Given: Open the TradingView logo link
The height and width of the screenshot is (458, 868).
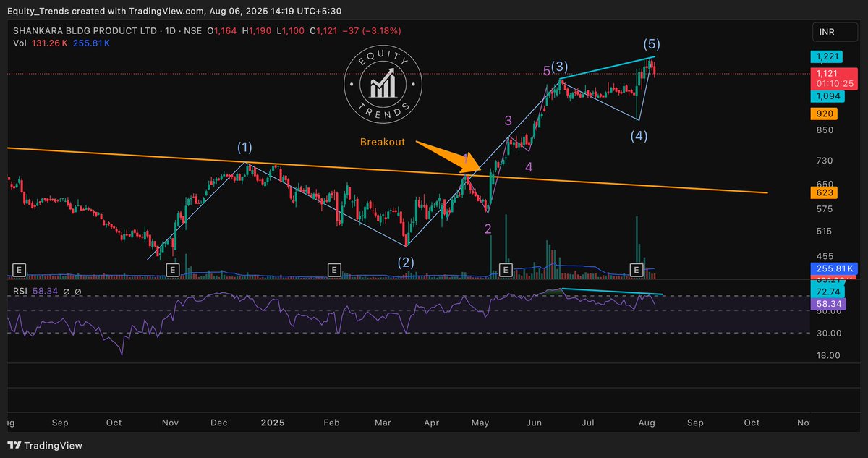Looking at the screenshot, I should coord(45,446).
